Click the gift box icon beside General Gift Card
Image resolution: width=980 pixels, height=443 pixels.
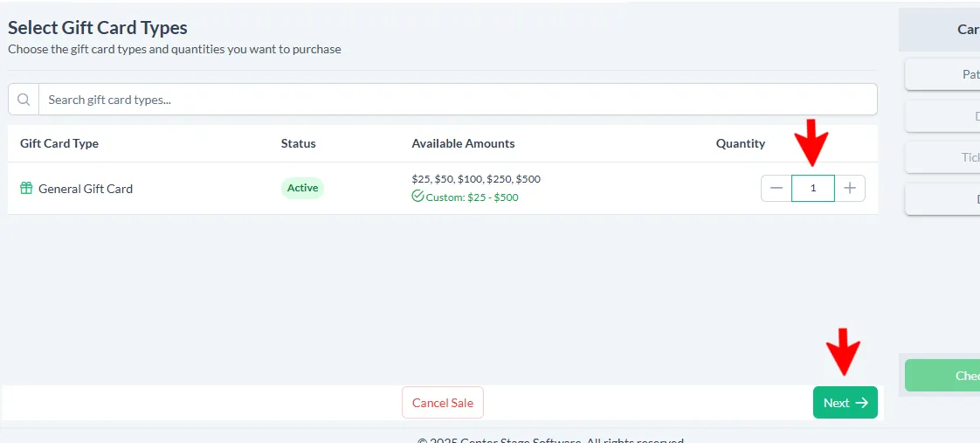[x=26, y=188]
